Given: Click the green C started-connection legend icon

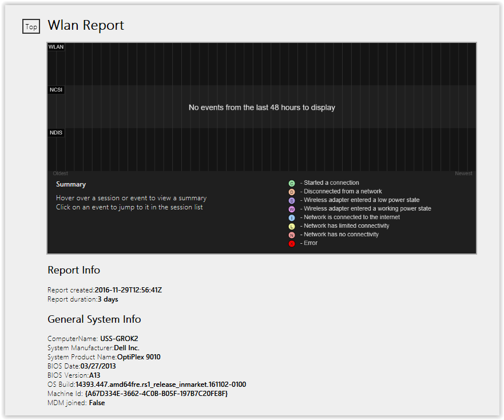Looking at the screenshot, I should [x=292, y=183].
